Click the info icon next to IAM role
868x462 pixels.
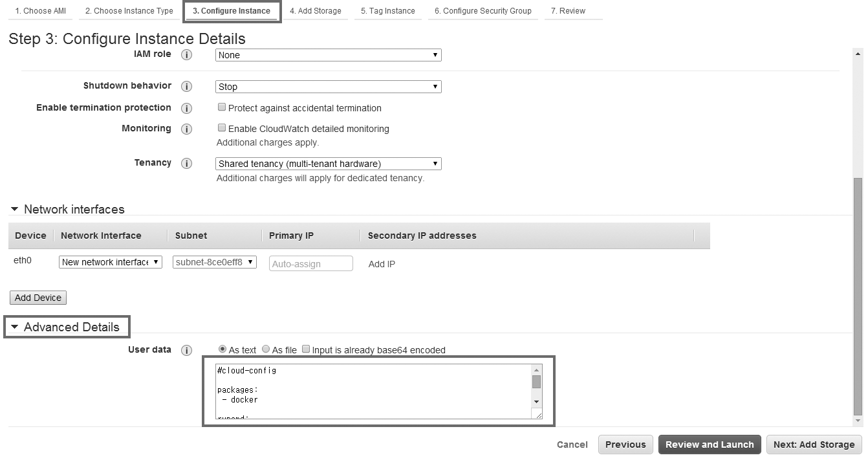tap(186, 55)
